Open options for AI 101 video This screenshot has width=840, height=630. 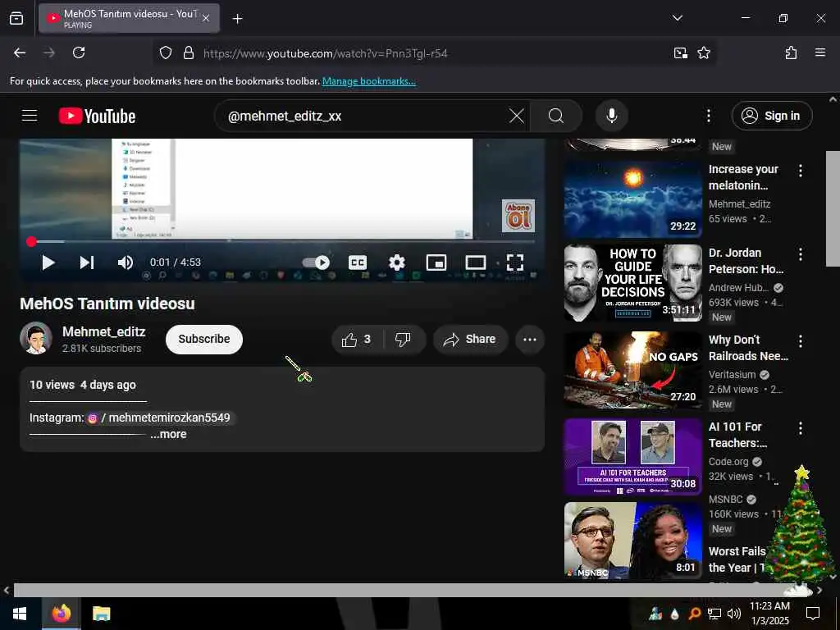pos(801,428)
